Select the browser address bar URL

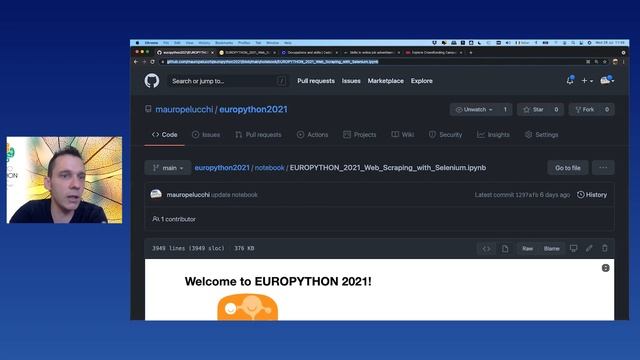pyautogui.click(x=272, y=62)
